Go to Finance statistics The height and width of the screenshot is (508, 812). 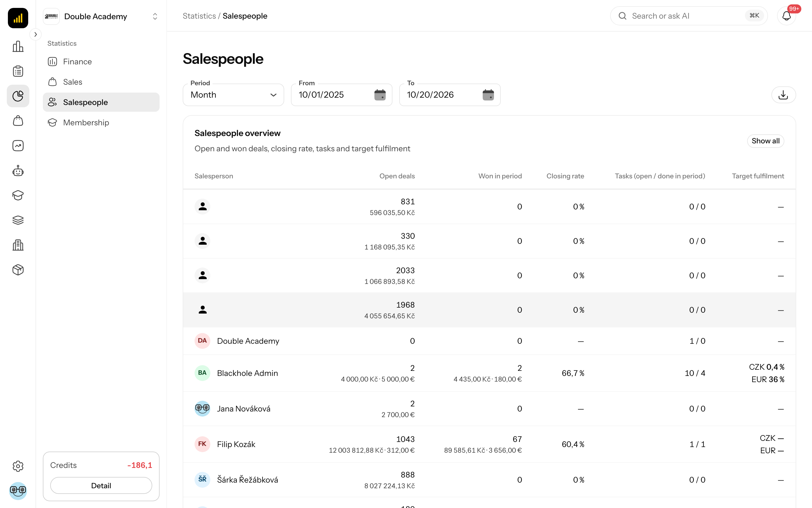(x=101, y=62)
